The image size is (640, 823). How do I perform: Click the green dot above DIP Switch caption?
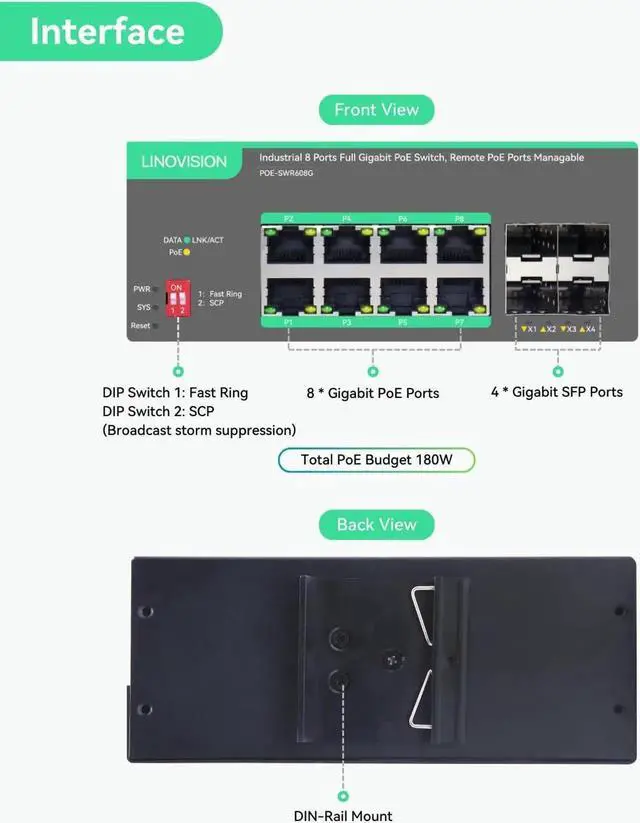click(x=178, y=372)
